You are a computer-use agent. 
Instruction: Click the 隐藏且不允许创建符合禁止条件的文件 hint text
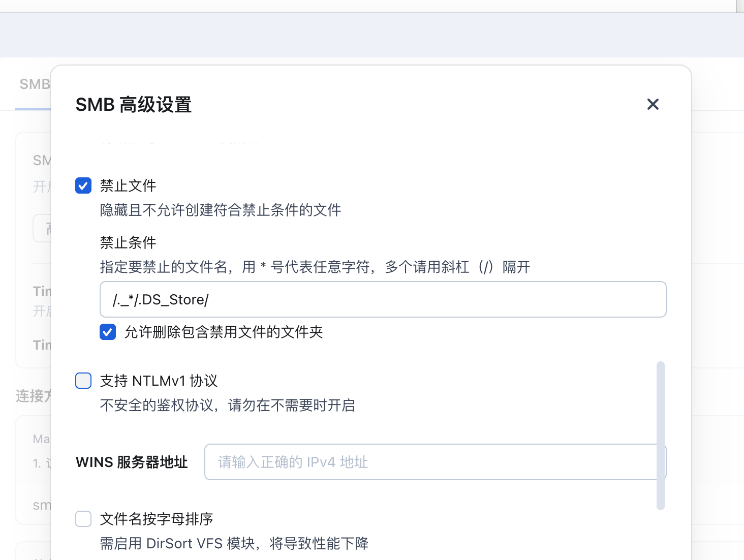pos(220,210)
